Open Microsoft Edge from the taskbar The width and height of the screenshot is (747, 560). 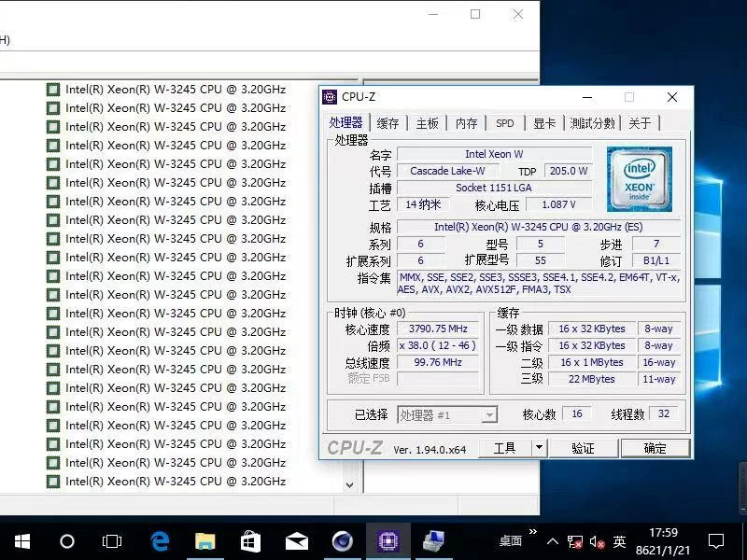point(160,540)
